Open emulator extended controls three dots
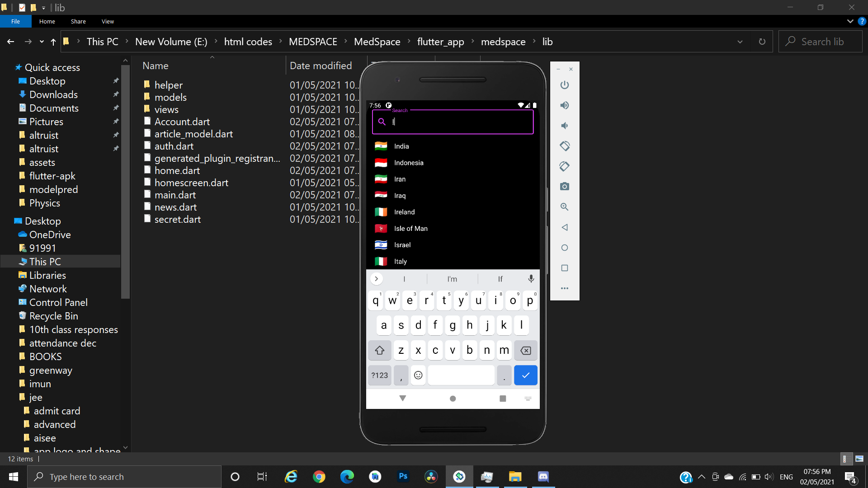868x488 pixels. tap(564, 288)
